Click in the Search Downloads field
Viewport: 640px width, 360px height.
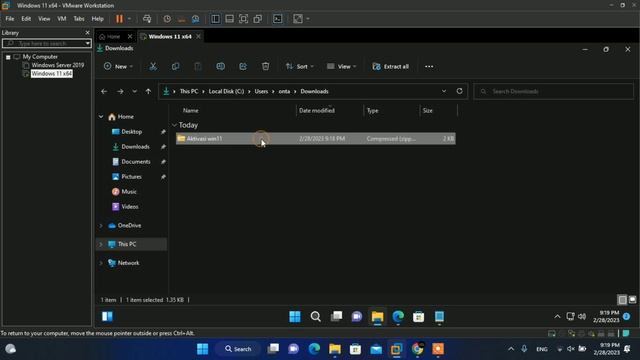pos(553,91)
